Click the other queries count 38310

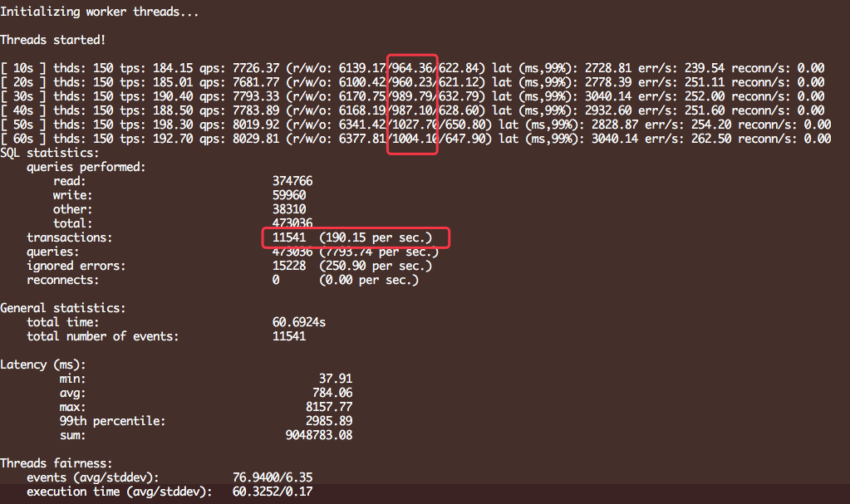tap(289, 209)
